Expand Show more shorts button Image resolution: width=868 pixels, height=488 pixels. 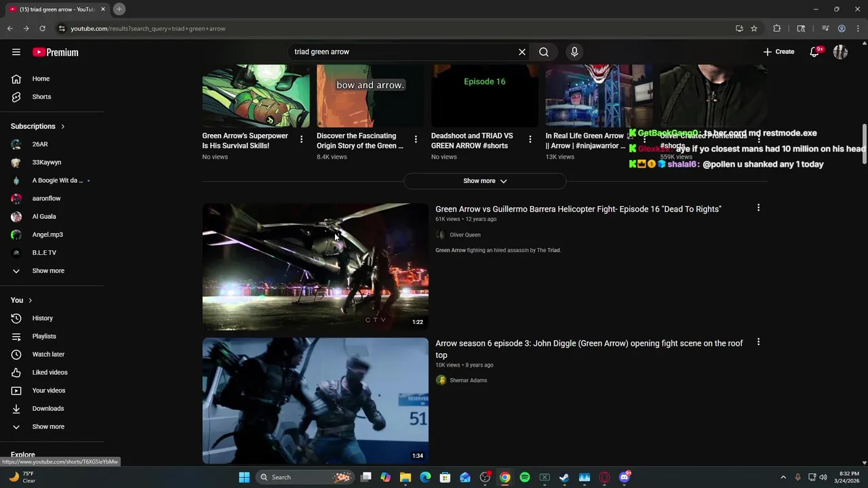pos(485,181)
